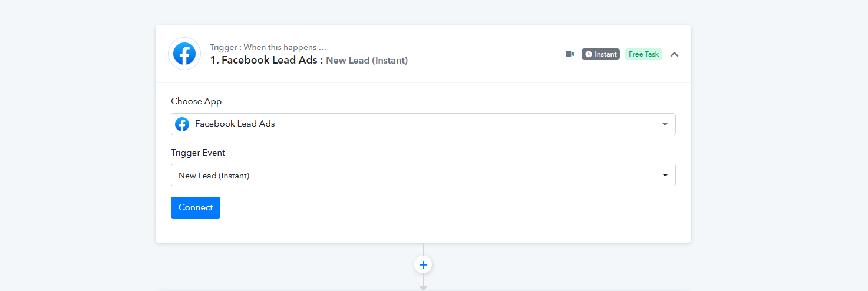
Task: Click the Instant badge
Action: point(600,54)
